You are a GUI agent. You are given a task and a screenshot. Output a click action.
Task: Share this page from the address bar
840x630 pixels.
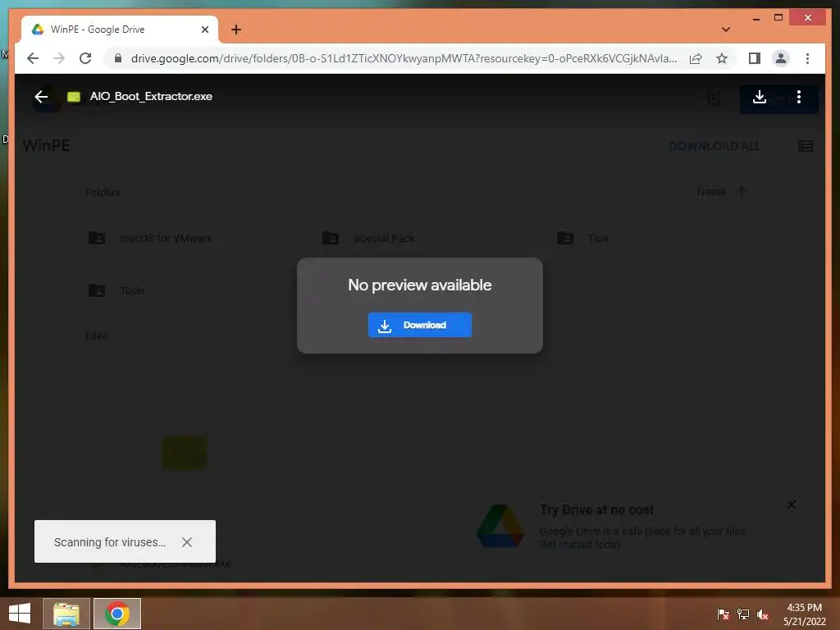coord(696,58)
